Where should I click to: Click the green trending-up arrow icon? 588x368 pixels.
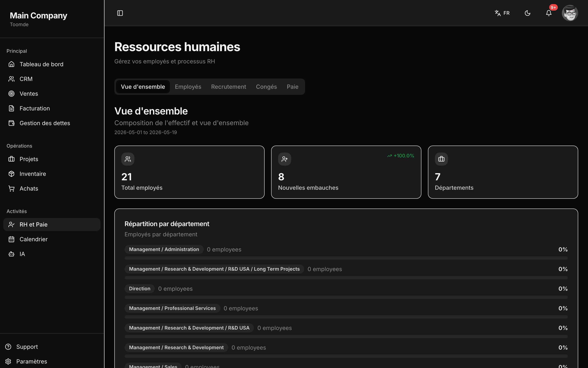pyautogui.click(x=390, y=156)
